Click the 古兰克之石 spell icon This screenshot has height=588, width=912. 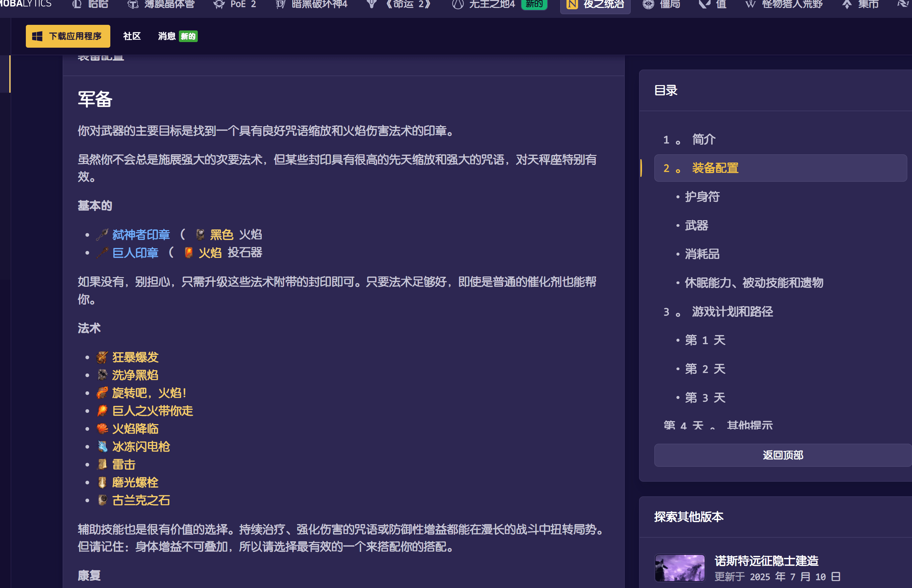pyautogui.click(x=102, y=500)
